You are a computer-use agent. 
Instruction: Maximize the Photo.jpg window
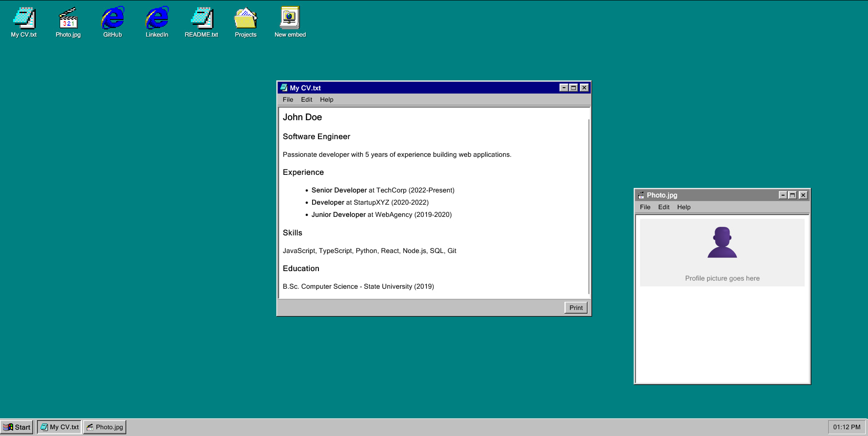click(792, 195)
